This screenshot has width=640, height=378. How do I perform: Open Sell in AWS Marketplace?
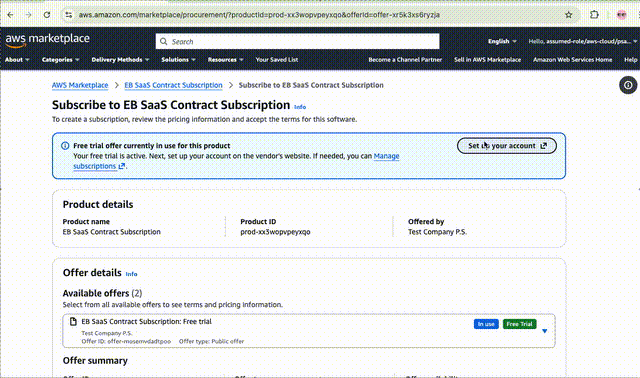click(488, 60)
